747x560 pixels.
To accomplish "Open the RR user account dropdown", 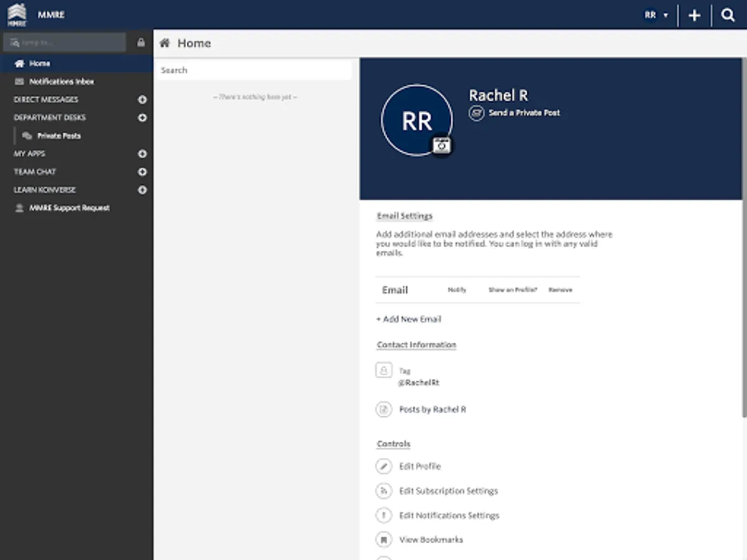I will click(656, 16).
